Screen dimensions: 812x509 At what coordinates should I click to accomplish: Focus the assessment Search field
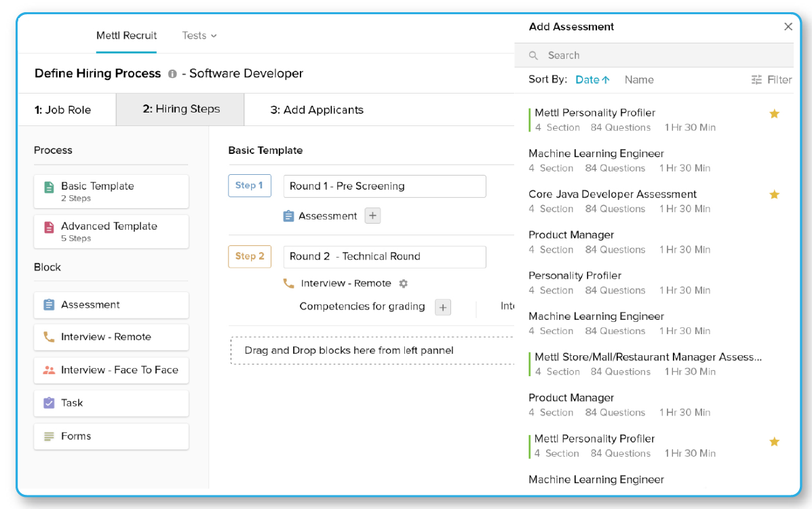[653, 56]
